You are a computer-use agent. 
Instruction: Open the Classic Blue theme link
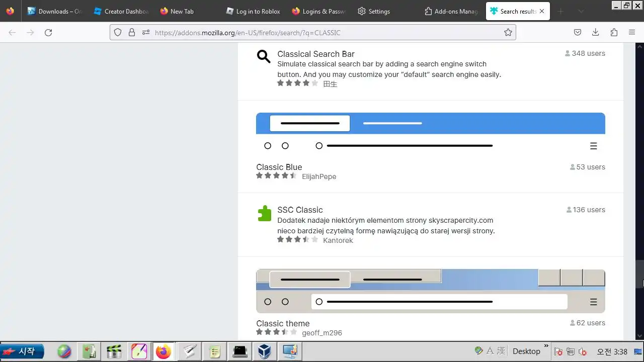tap(279, 167)
